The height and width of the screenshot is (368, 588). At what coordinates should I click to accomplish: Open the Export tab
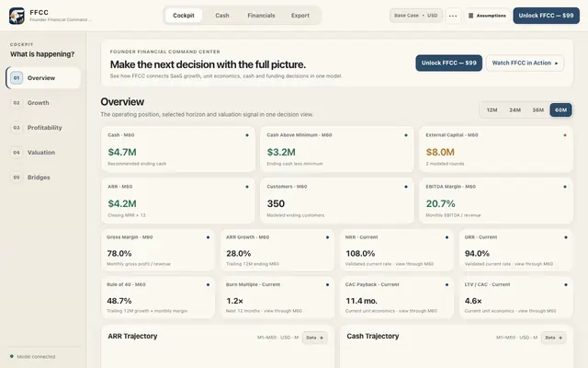300,16
